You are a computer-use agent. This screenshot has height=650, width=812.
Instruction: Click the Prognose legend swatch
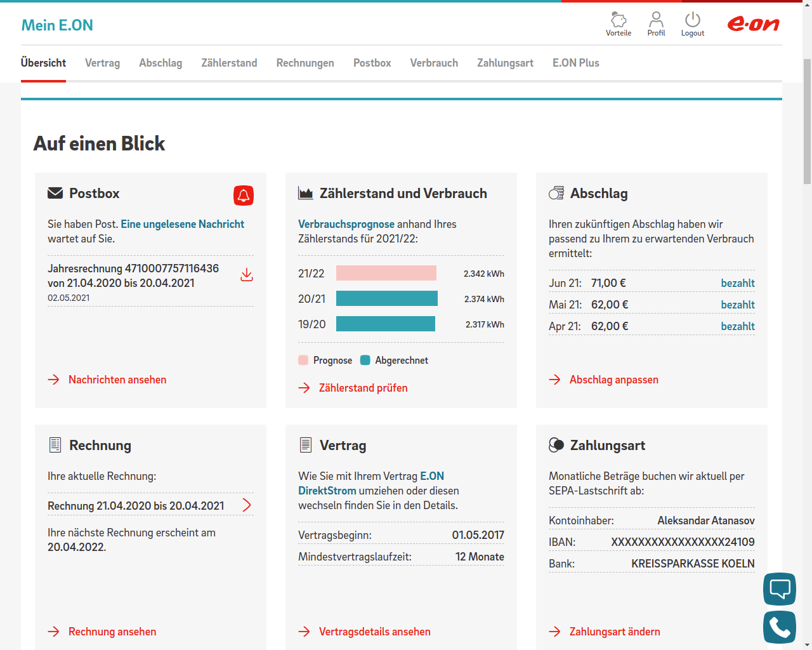303,360
